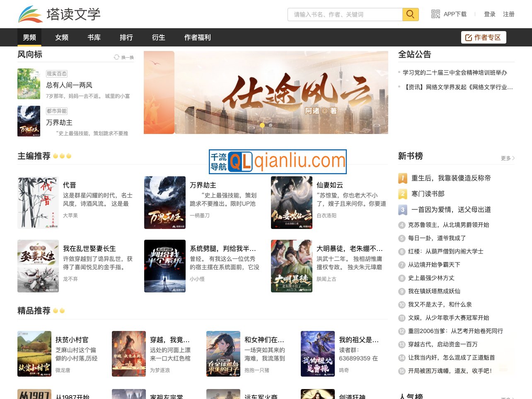
Task: Switch to the 女频 tab
Action: pyautogui.click(x=61, y=37)
